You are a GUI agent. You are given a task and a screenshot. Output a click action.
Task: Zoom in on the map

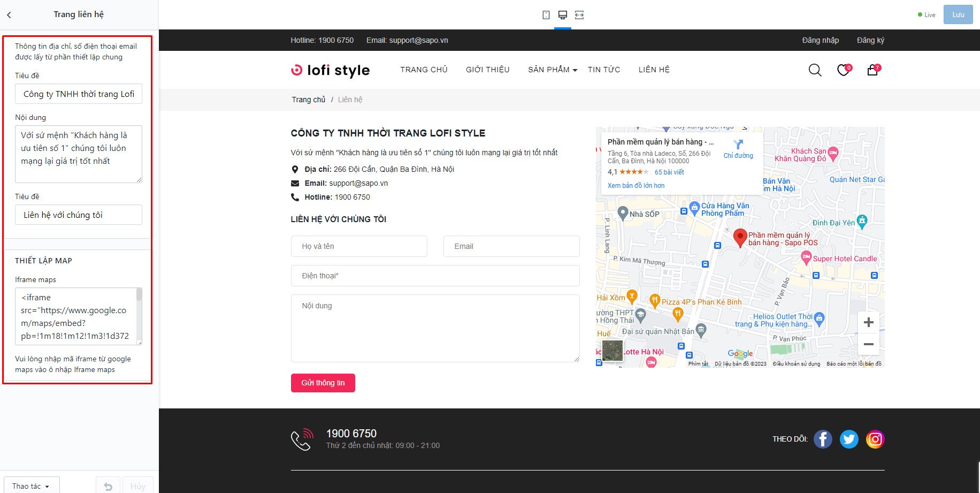[869, 322]
